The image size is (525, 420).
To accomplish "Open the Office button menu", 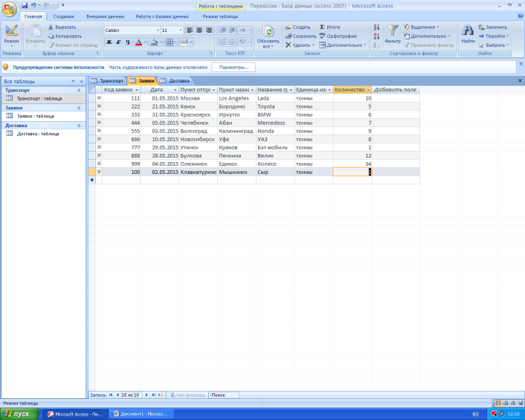I will [x=9, y=9].
